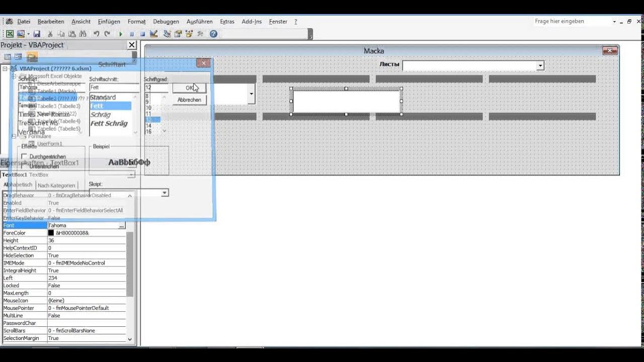The height and width of the screenshot is (362, 644).
Task: Enable the Unterstrichen checkbox
Action: [x=24, y=166]
